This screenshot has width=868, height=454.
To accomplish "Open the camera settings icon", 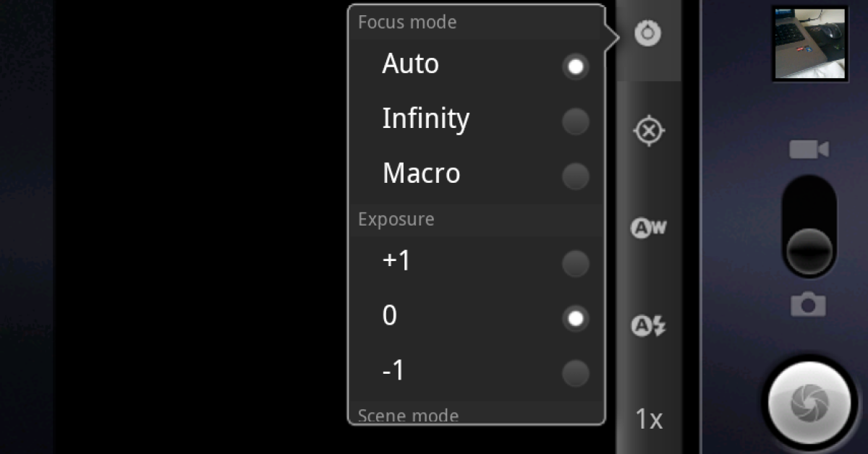I will [x=647, y=33].
